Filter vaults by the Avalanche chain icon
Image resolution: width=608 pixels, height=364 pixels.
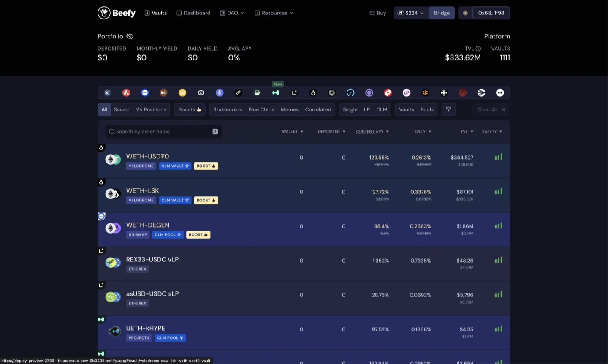[x=126, y=93]
